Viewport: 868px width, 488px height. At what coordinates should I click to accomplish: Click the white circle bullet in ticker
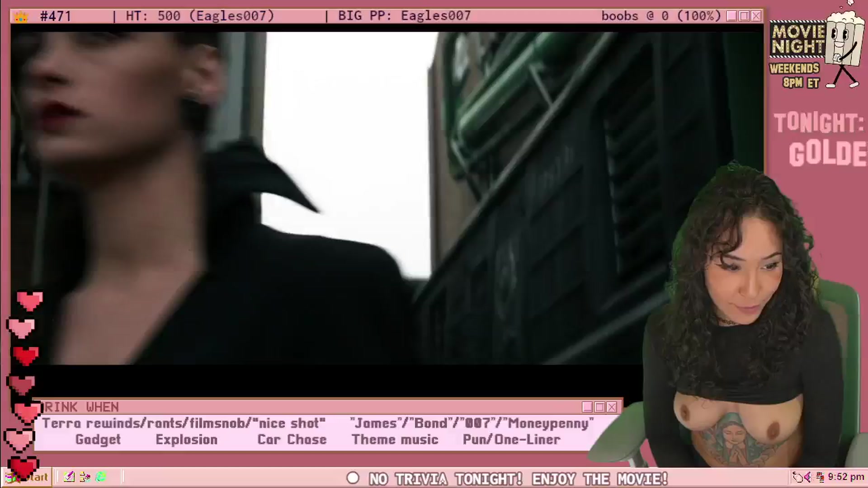coord(353,478)
